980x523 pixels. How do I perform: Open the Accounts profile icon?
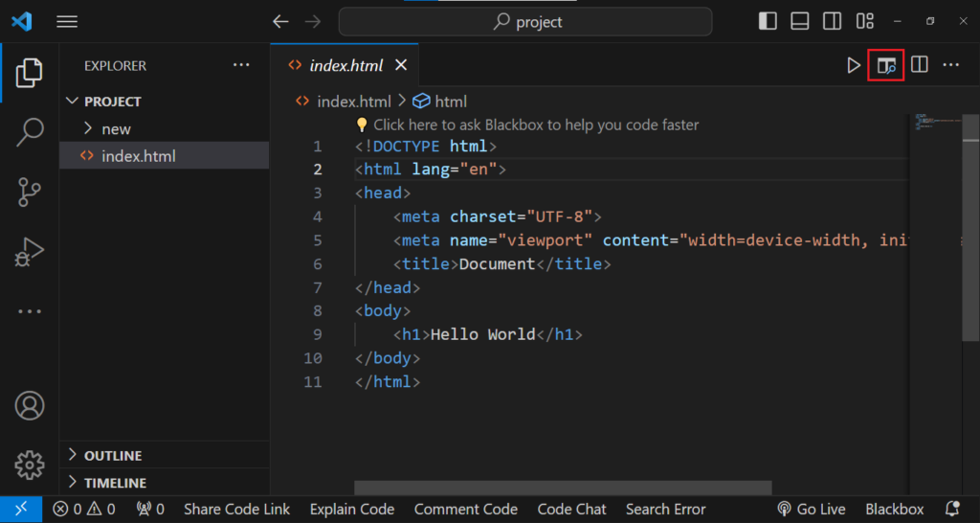30,405
